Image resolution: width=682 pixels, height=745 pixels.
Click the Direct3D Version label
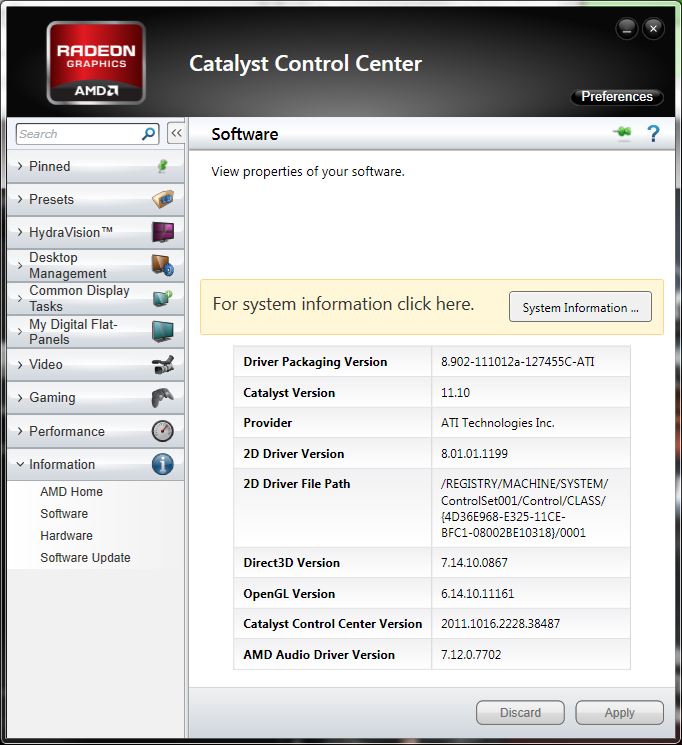(291, 563)
